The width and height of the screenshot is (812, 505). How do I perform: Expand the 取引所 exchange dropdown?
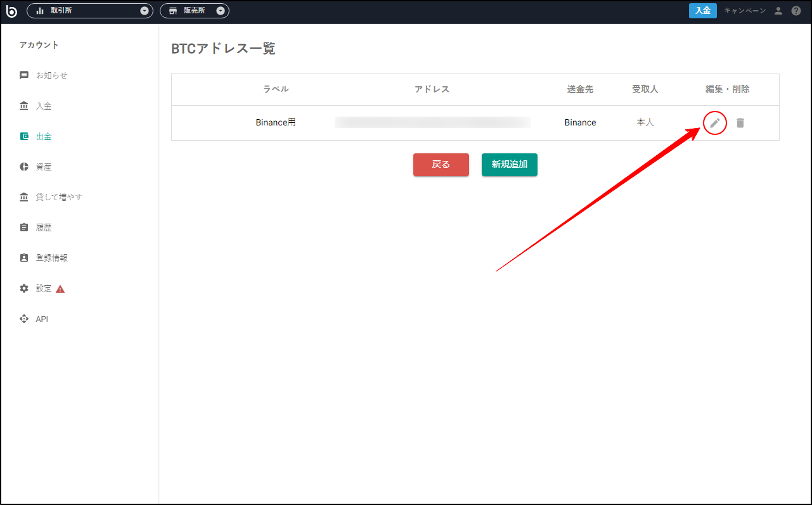pyautogui.click(x=144, y=10)
